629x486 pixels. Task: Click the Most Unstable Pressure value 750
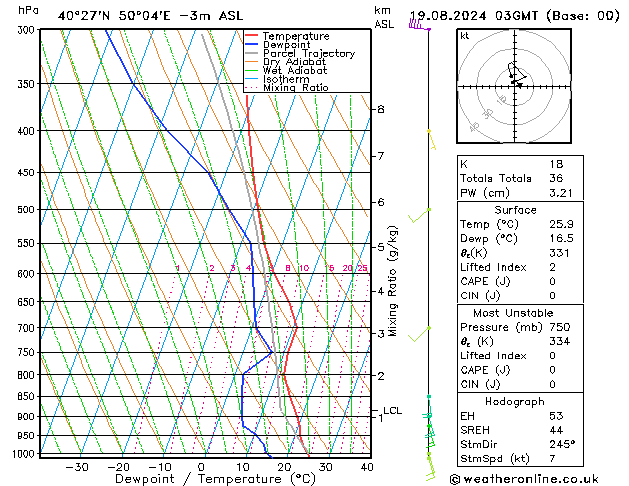[x=560, y=327]
